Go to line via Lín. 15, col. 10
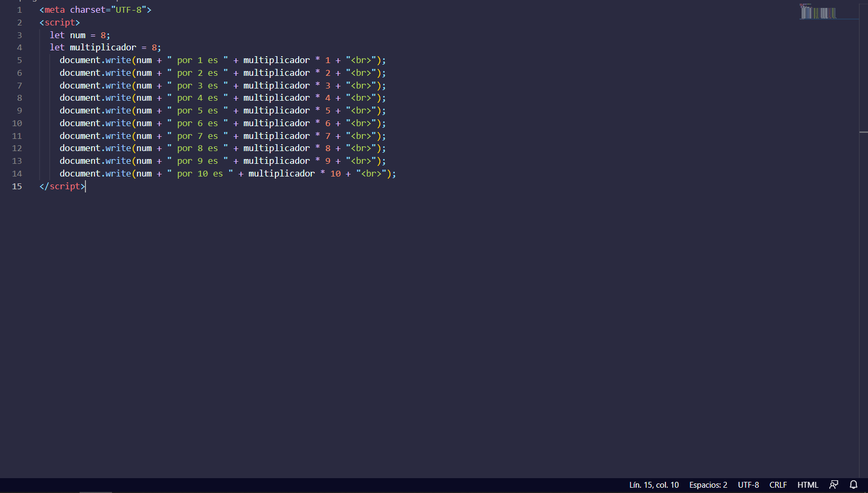This screenshot has width=868, height=493. [654, 485]
